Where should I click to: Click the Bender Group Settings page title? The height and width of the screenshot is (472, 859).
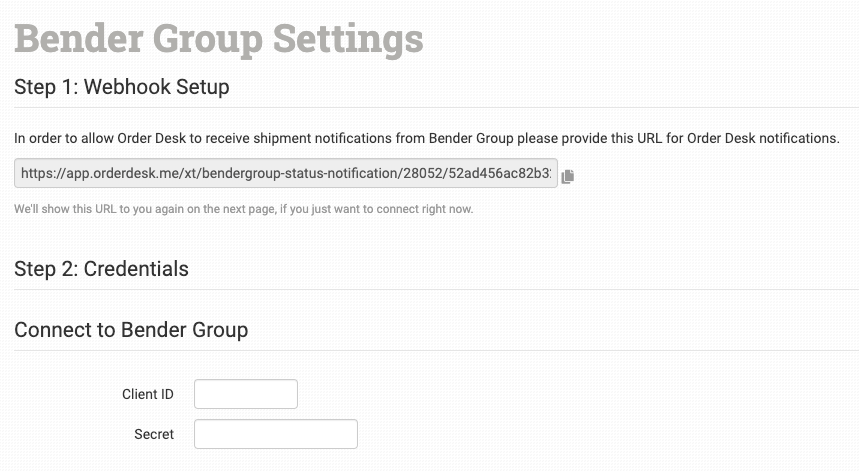218,39
